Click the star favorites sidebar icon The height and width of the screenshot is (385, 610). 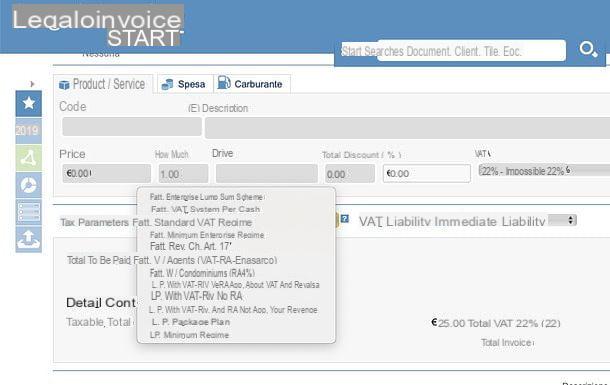[28, 103]
